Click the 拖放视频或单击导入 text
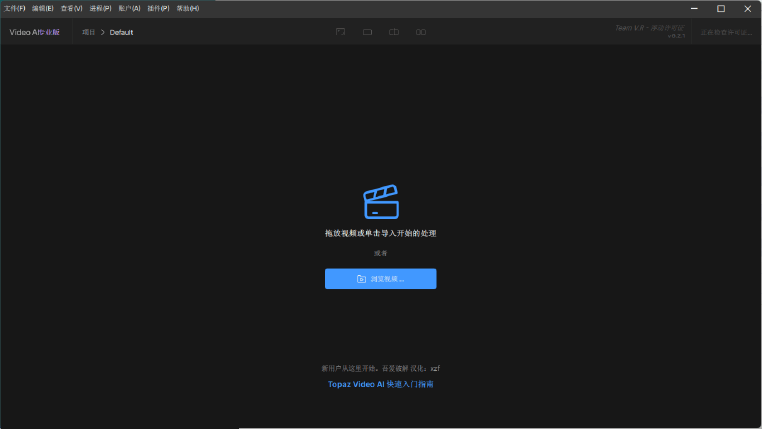Viewport: 762px width, 429px height. 381,233
